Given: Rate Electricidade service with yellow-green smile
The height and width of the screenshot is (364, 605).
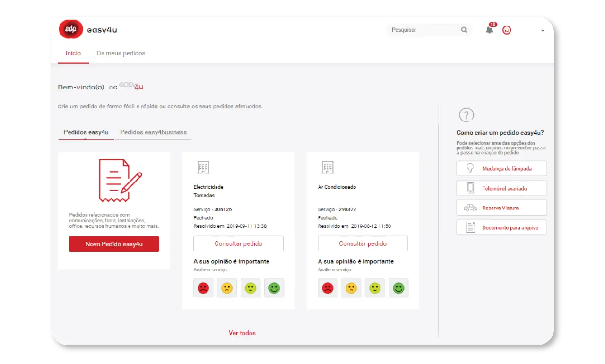Looking at the screenshot, I should pos(251,288).
